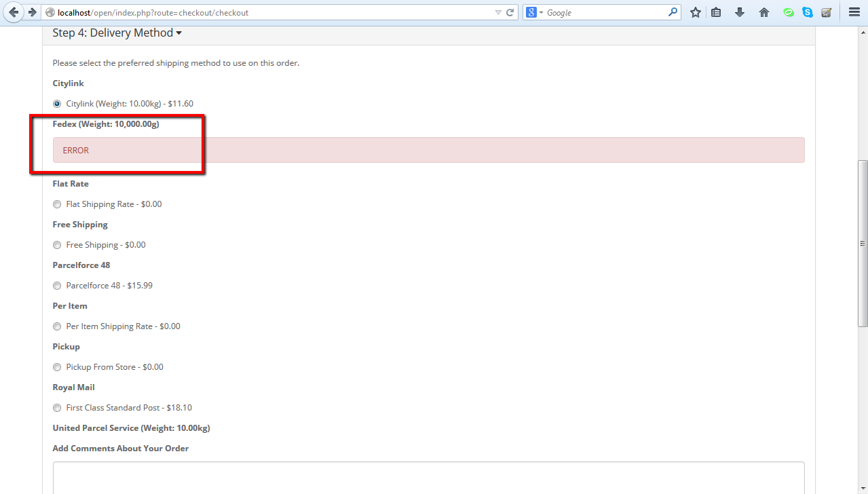Click the Pickup heading text
Viewport: 868px width, 494px height.
[67, 347]
